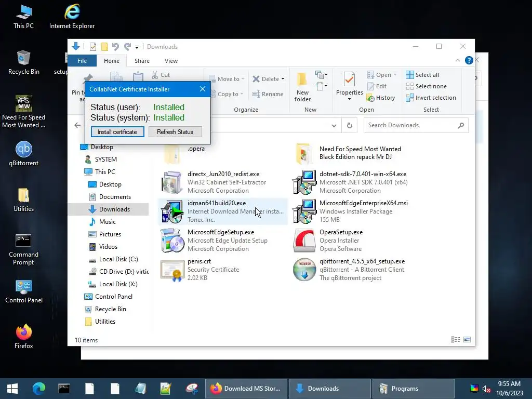Click Invert selection in ribbon
This screenshot has height=399, width=532.
coord(431,98)
